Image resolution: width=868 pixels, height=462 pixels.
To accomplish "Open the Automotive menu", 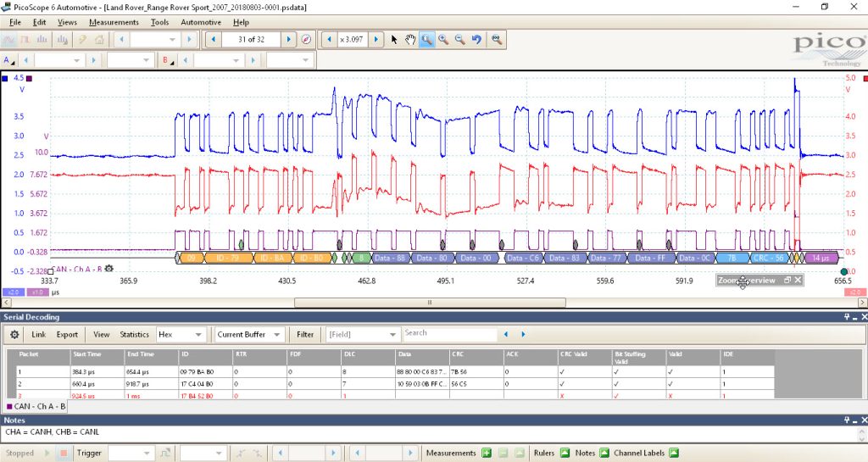I will pyautogui.click(x=201, y=22).
